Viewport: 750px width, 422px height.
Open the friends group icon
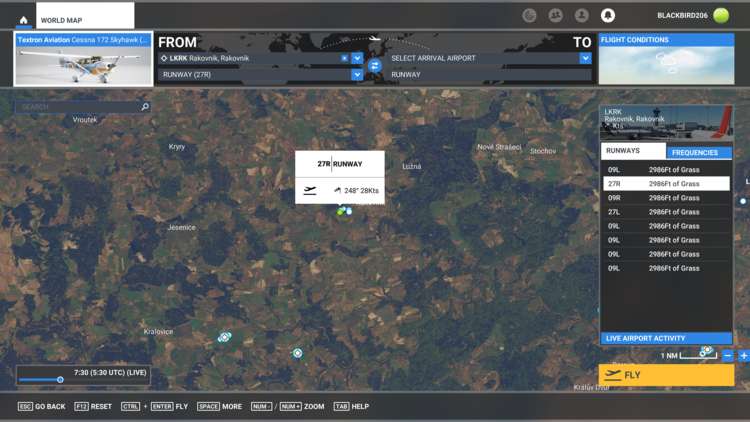555,16
